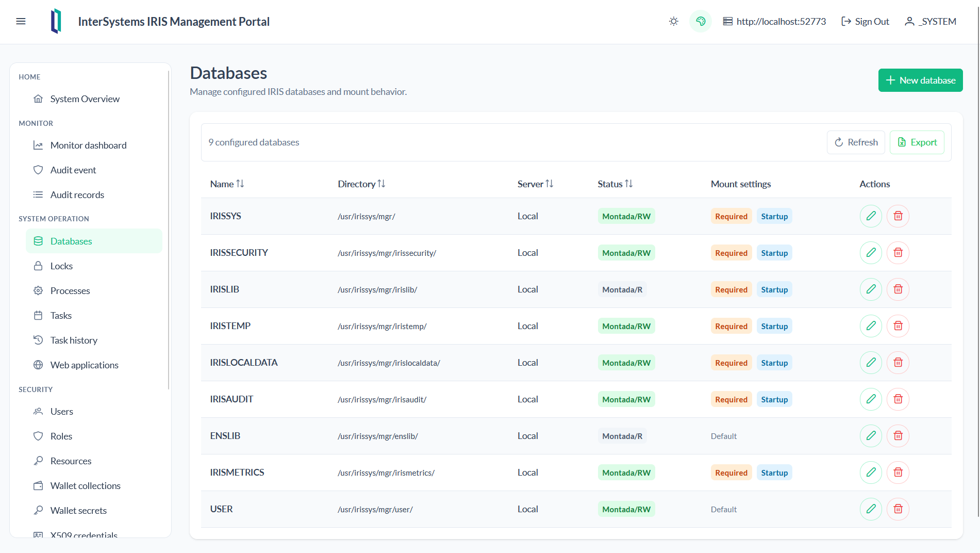Viewport: 980px width, 553px height.
Task: Edit the IRISLOCALDATA database
Action: [871, 363]
